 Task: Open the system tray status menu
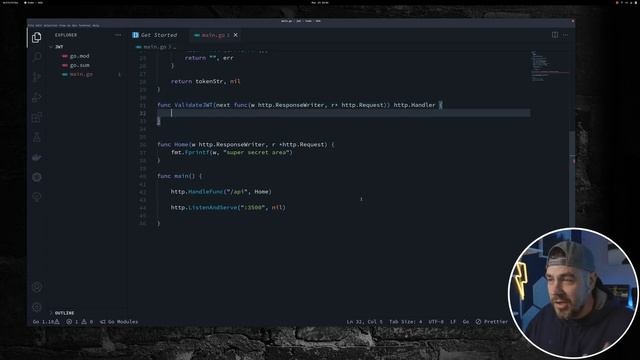point(625,2)
